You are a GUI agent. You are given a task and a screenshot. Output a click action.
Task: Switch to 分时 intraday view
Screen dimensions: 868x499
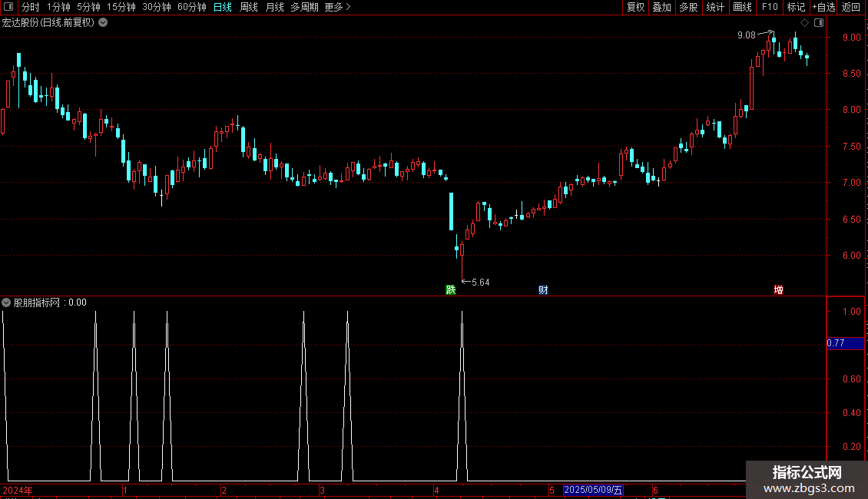(x=31, y=7)
